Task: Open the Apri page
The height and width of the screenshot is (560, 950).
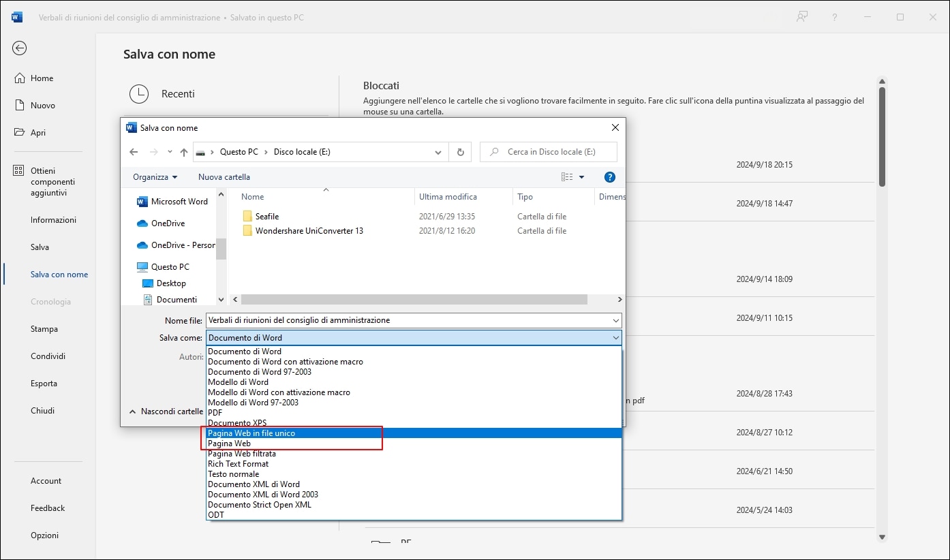Action: click(38, 133)
